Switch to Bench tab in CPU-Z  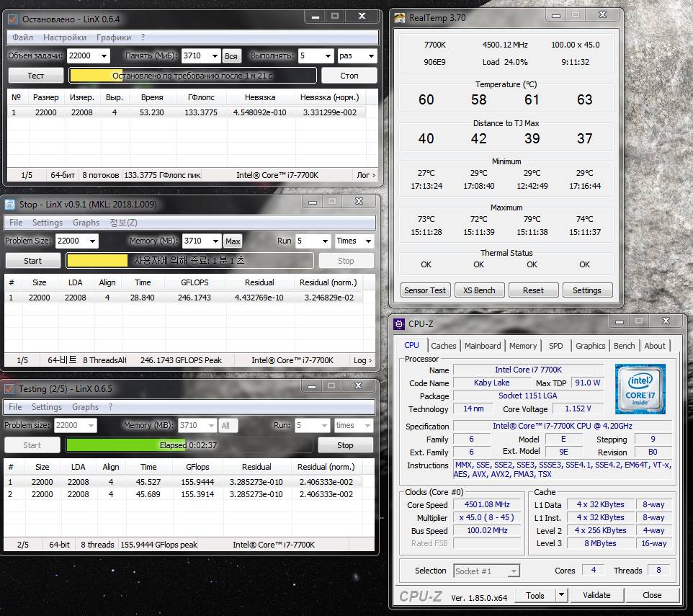click(624, 346)
